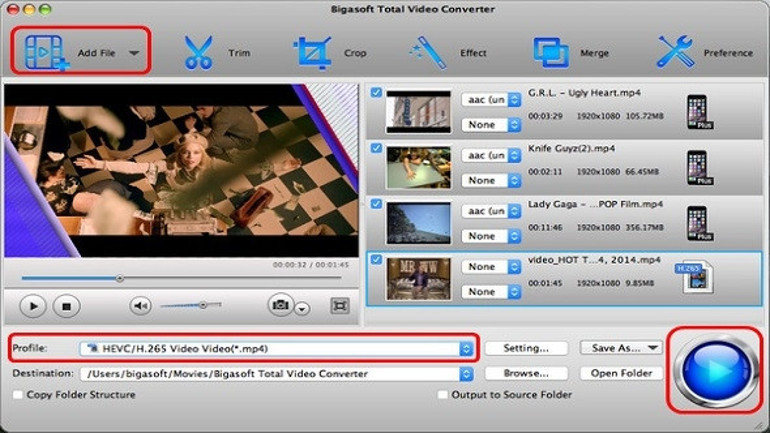This screenshot has height=433, width=770.
Task: Play the preview video
Action: pyautogui.click(x=33, y=306)
